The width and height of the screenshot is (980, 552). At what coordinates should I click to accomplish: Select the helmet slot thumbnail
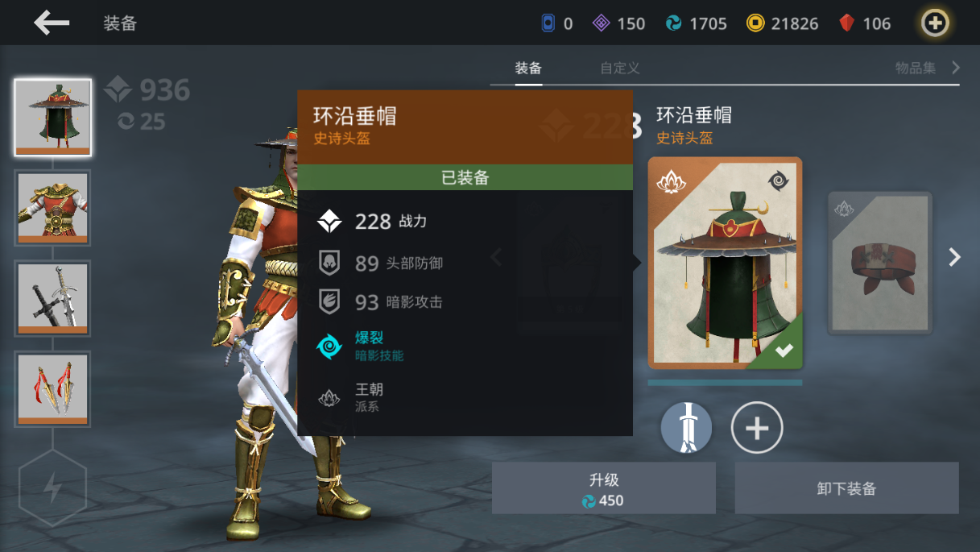click(53, 118)
